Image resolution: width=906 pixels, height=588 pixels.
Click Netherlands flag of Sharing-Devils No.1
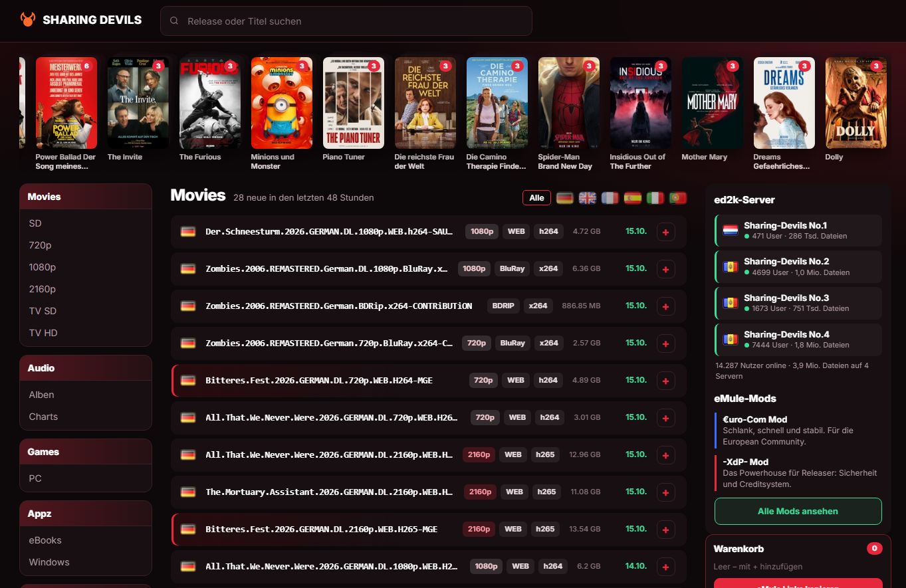(731, 231)
